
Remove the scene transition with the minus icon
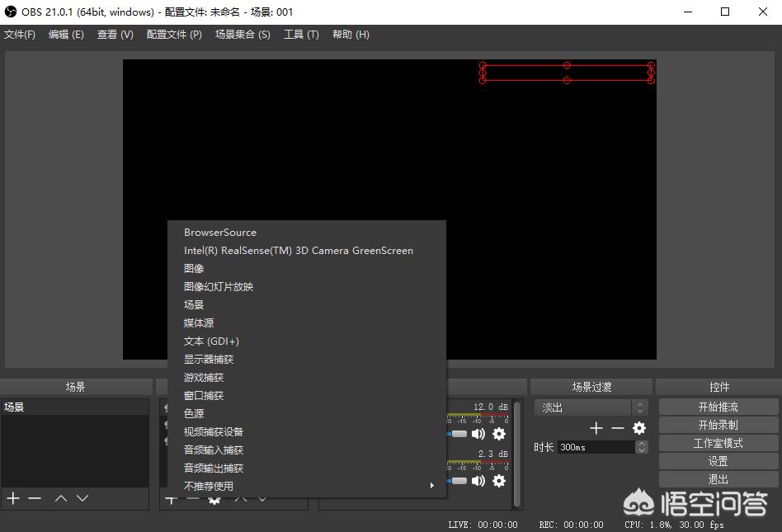(617, 428)
